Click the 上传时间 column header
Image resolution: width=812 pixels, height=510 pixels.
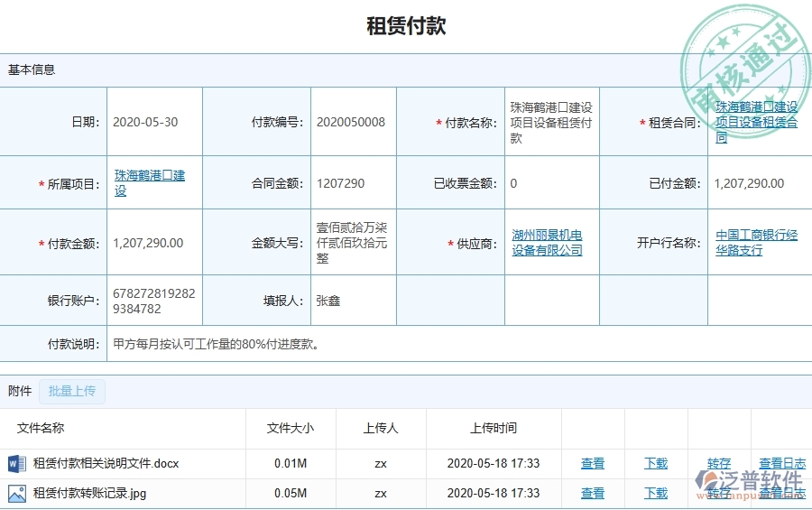point(494,429)
